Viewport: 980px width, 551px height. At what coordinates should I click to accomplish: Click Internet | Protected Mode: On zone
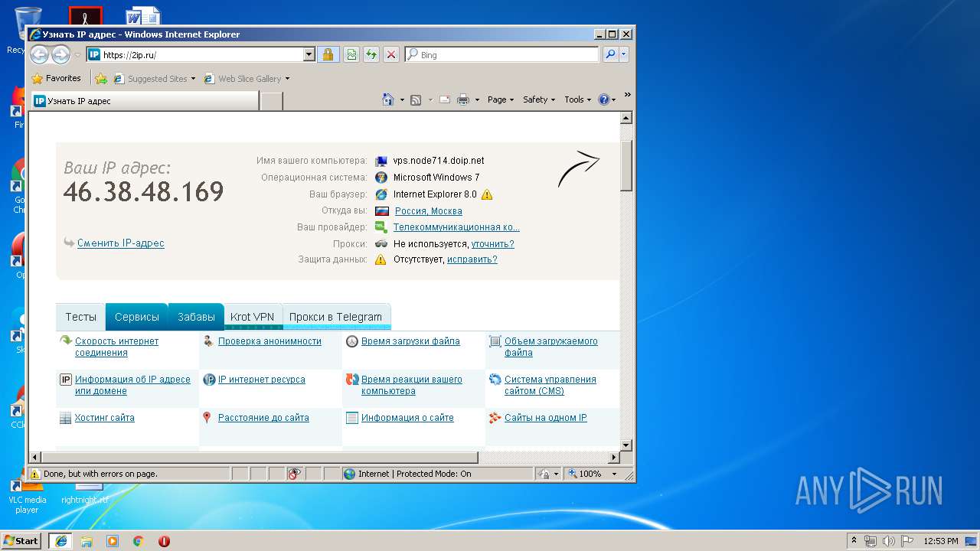[436, 474]
